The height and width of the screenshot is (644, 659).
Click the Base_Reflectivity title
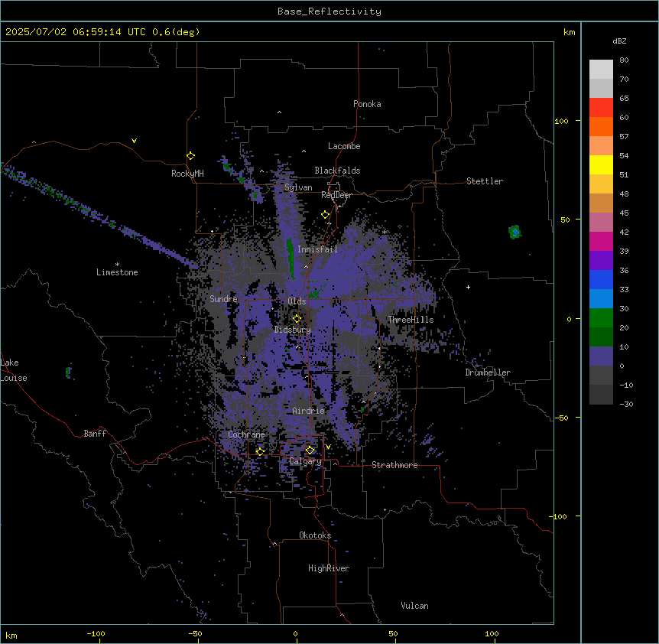[x=329, y=11]
